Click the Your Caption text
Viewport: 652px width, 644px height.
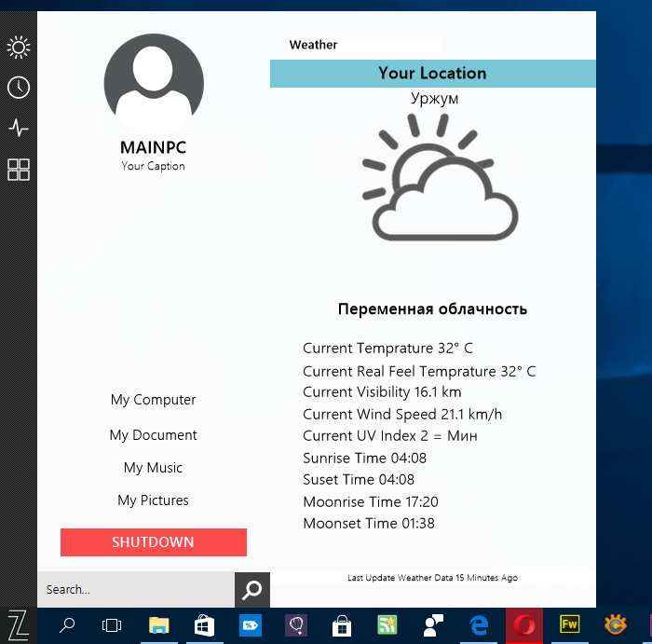153,166
